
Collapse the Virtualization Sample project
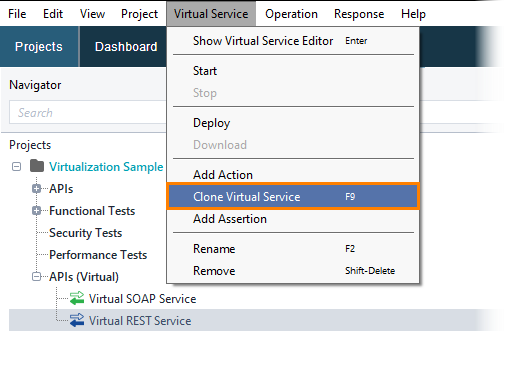(16, 166)
